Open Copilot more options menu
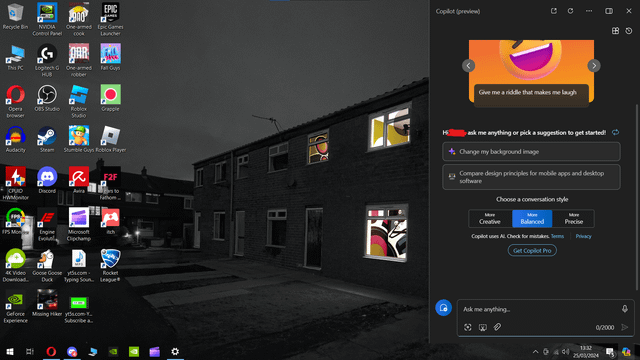Image resolution: width=640 pixels, height=360 pixels. (589, 11)
